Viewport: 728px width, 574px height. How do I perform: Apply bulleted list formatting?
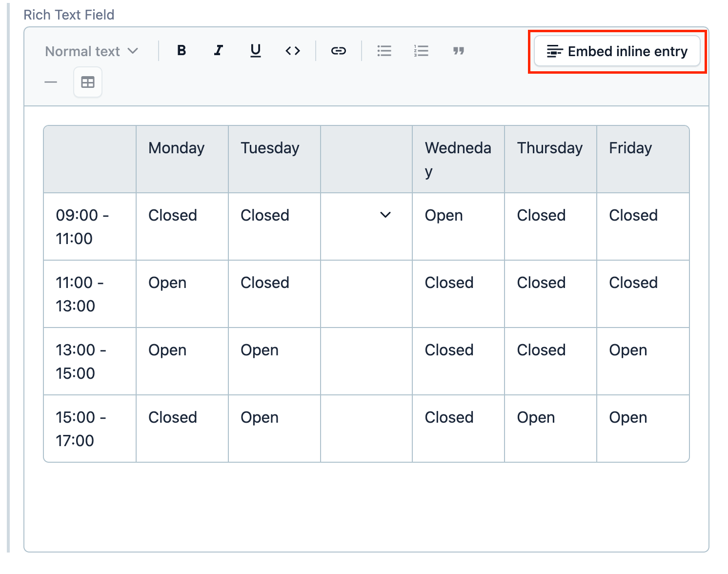tap(384, 50)
